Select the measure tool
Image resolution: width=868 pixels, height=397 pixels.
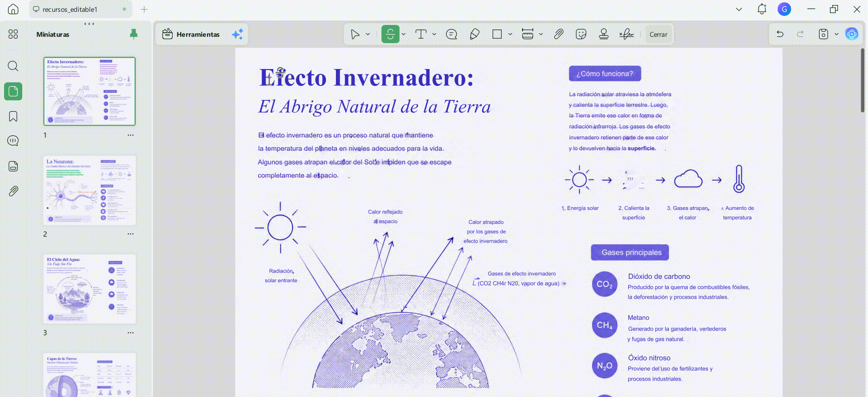pyautogui.click(x=528, y=34)
